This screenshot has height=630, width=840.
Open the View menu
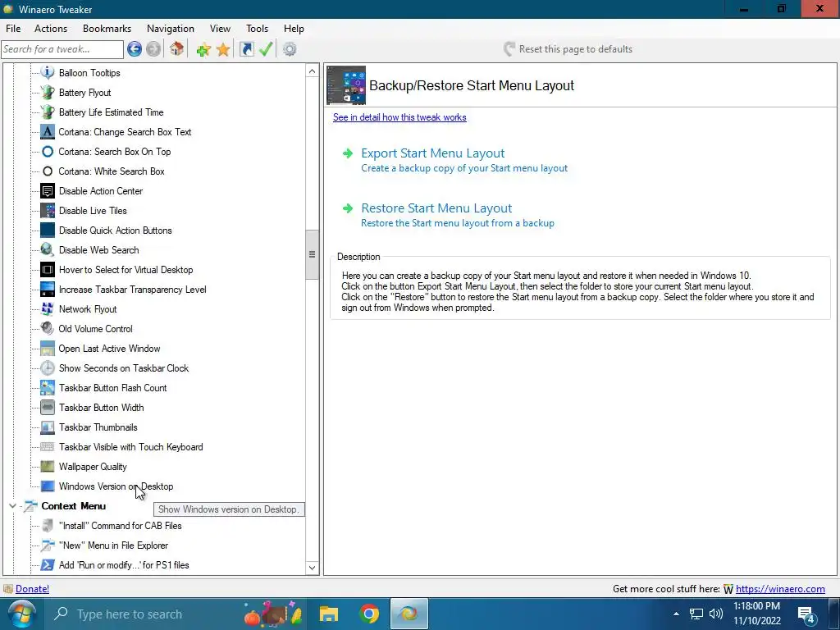[x=220, y=29]
